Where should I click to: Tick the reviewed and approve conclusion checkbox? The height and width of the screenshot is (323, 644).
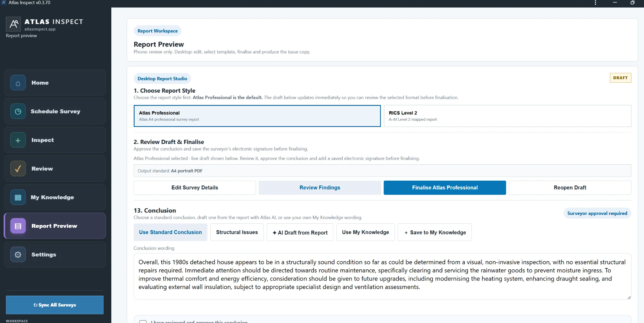[x=143, y=321]
